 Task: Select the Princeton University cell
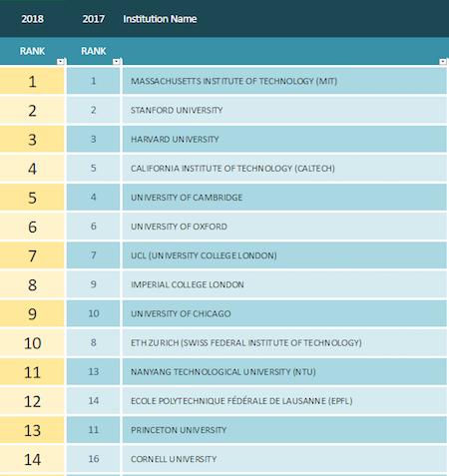(284, 430)
